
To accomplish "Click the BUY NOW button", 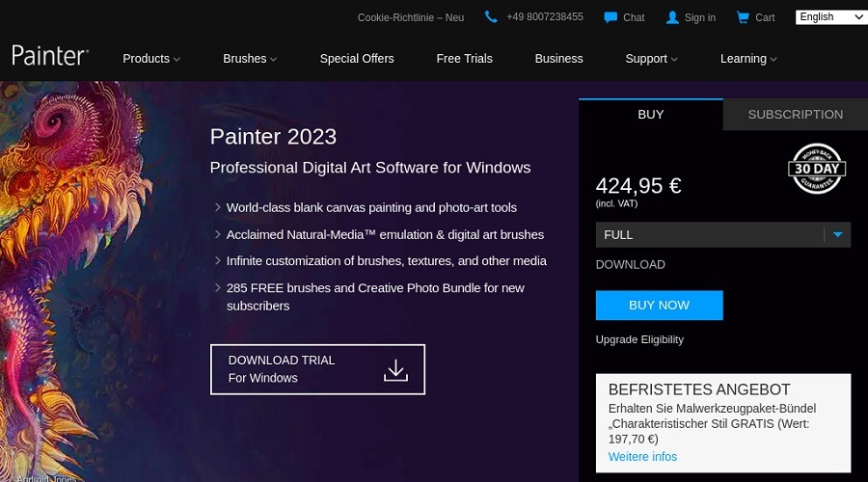I will point(660,305).
